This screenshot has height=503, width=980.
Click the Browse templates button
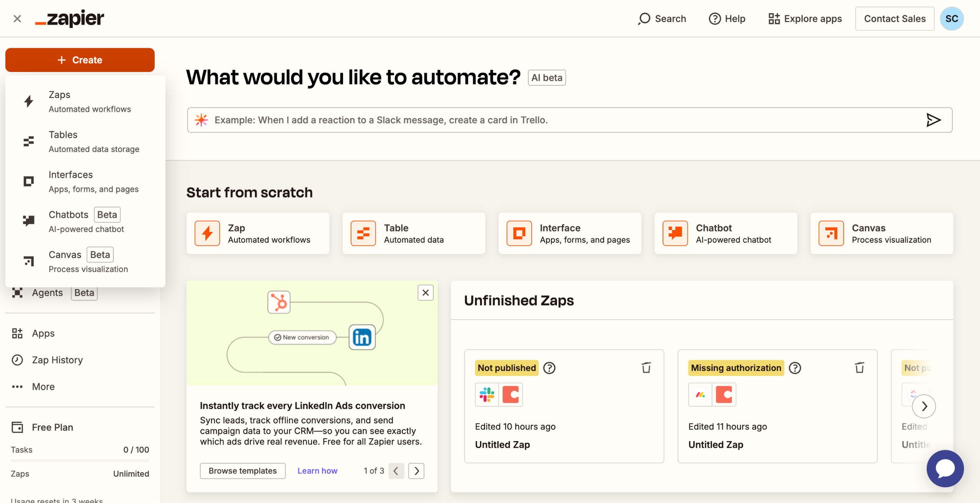242,471
